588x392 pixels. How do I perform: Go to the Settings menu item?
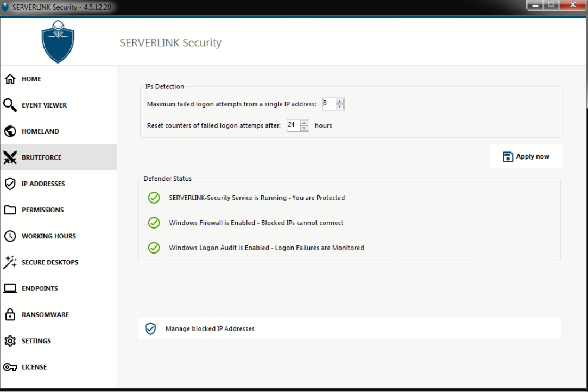click(x=36, y=341)
